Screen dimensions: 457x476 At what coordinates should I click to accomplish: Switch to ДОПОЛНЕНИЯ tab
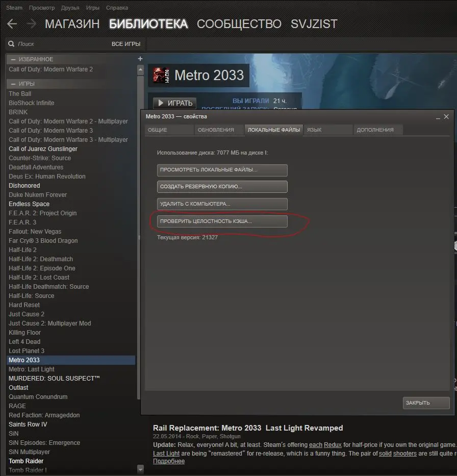378,130
